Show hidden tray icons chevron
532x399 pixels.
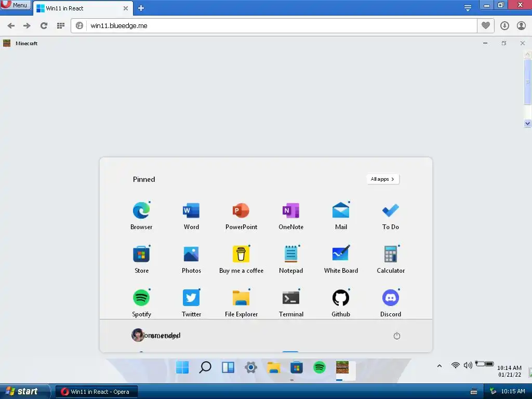click(440, 366)
